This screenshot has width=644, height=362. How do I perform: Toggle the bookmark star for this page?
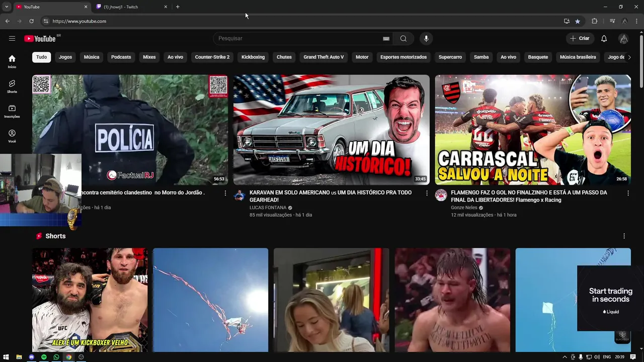(x=578, y=21)
